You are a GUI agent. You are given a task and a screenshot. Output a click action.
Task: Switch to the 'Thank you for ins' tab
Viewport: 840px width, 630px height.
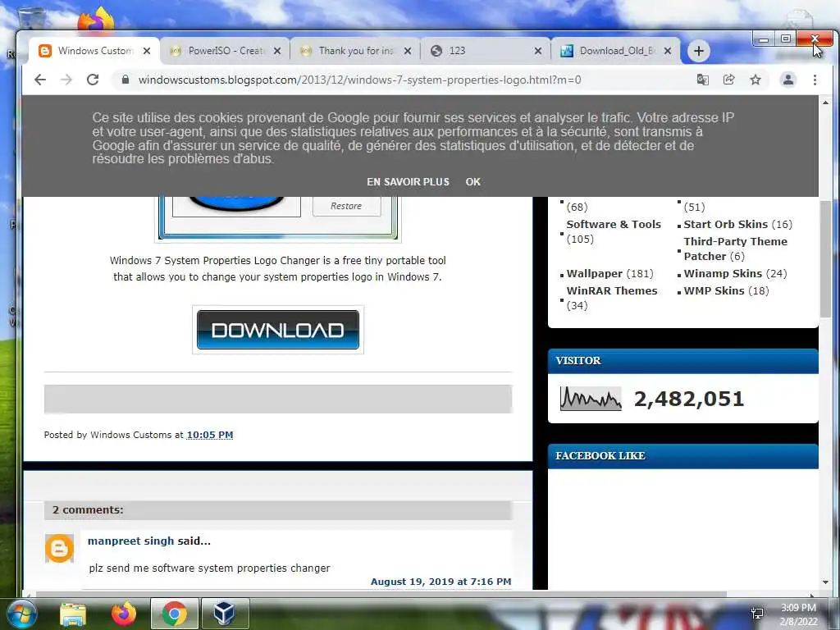pos(356,51)
